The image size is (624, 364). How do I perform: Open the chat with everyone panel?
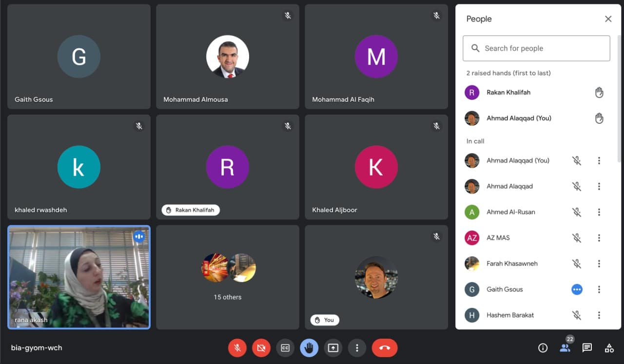pos(587,348)
